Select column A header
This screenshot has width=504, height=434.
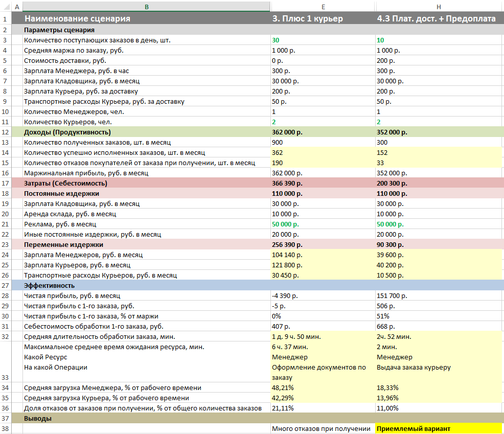click(x=17, y=7)
